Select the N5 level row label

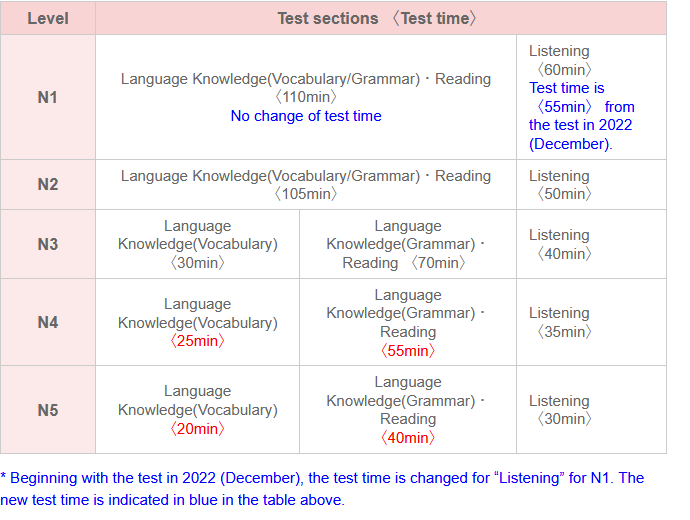click(48, 409)
